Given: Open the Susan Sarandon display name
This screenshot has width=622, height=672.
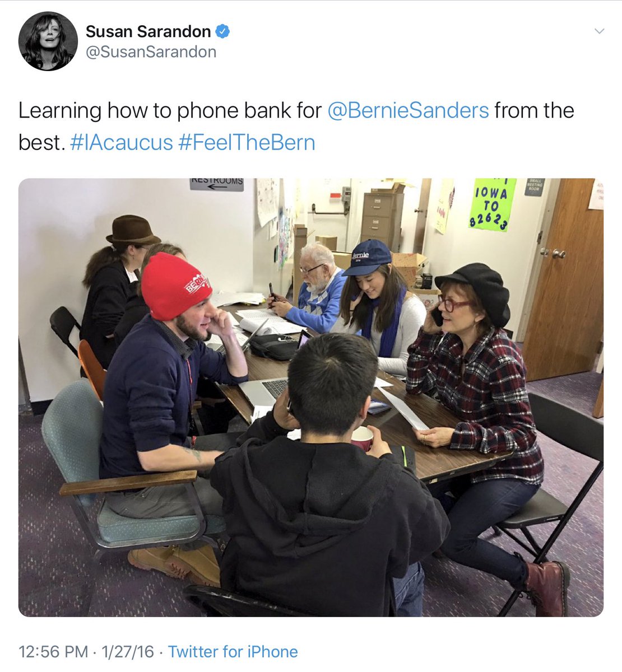Looking at the screenshot, I should pyautogui.click(x=148, y=31).
